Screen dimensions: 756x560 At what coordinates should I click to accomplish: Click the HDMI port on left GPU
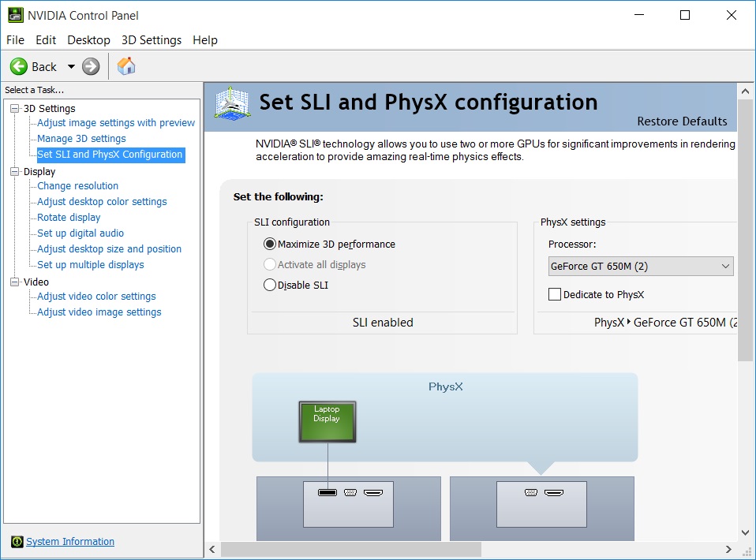(373, 492)
